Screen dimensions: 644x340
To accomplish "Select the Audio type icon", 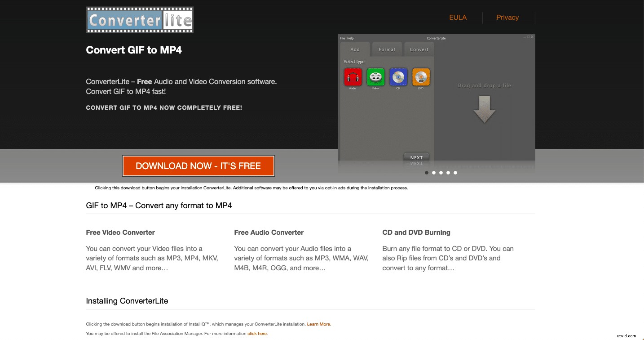I will 353,77.
